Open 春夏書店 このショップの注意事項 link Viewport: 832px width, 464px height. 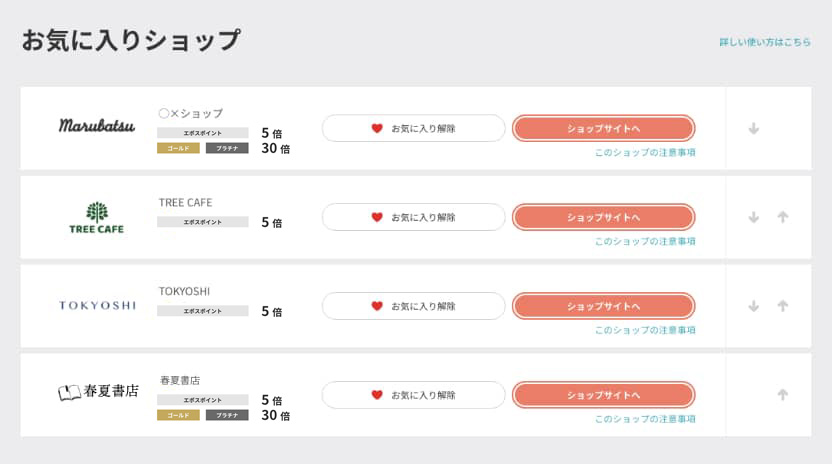pos(645,419)
